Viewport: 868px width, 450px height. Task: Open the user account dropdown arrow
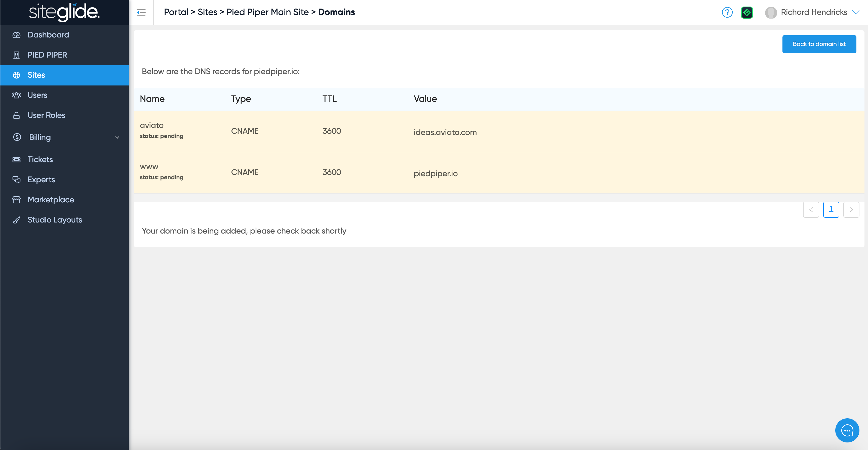click(856, 12)
